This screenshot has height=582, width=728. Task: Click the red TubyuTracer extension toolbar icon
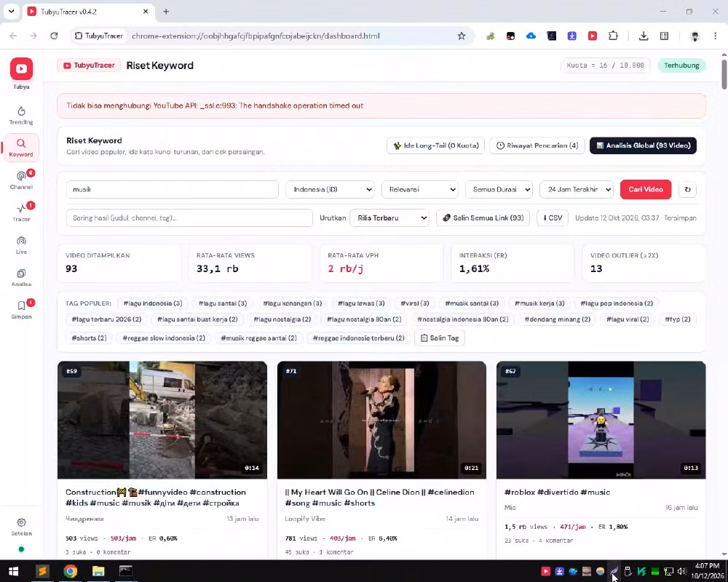pos(593,36)
